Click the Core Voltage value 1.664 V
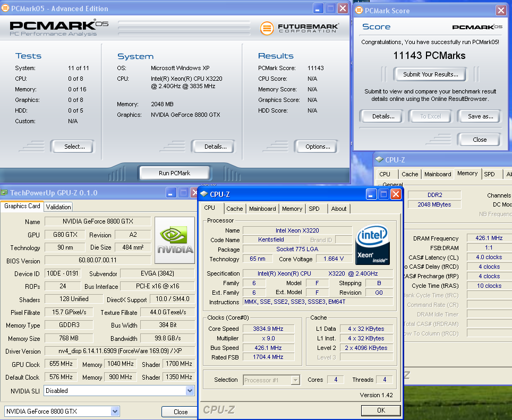 pyautogui.click(x=334, y=259)
